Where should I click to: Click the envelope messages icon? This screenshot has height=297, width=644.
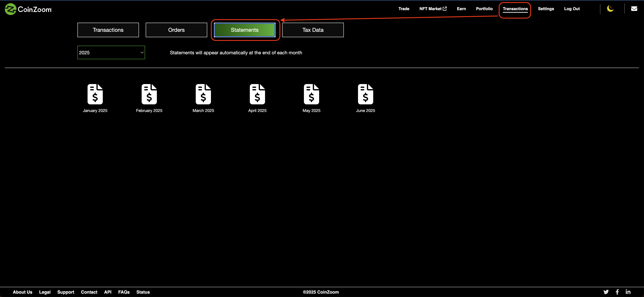pyautogui.click(x=634, y=9)
